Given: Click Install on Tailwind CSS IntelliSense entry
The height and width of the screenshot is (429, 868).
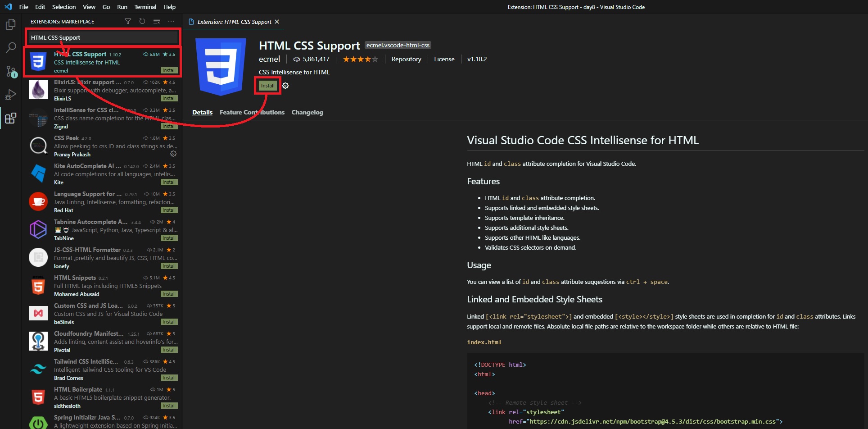Looking at the screenshot, I should tap(169, 378).
